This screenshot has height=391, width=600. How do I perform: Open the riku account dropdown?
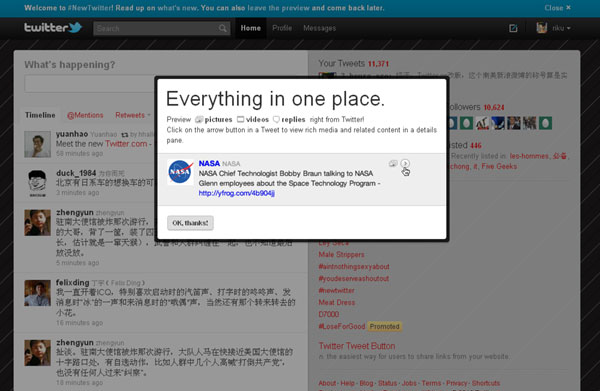pyautogui.click(x=561, y=28)
